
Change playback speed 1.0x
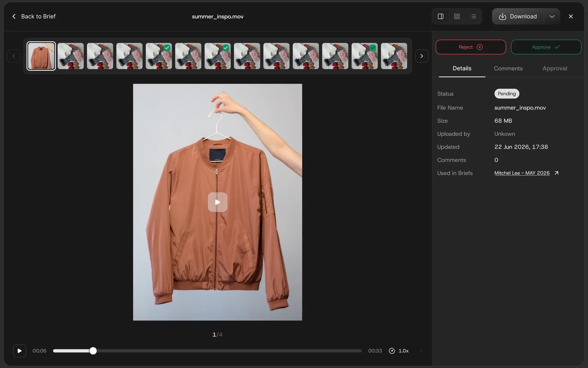[x=399, y=351]
